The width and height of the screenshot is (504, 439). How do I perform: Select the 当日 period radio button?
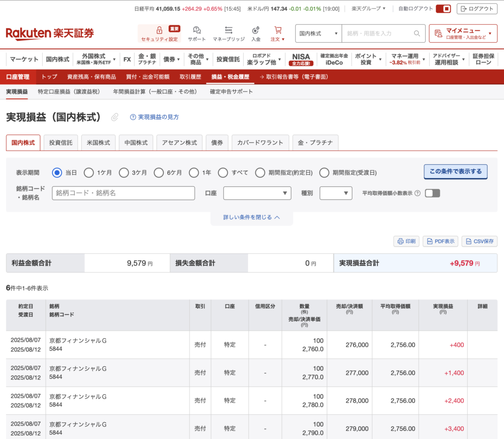coord(57,173)
